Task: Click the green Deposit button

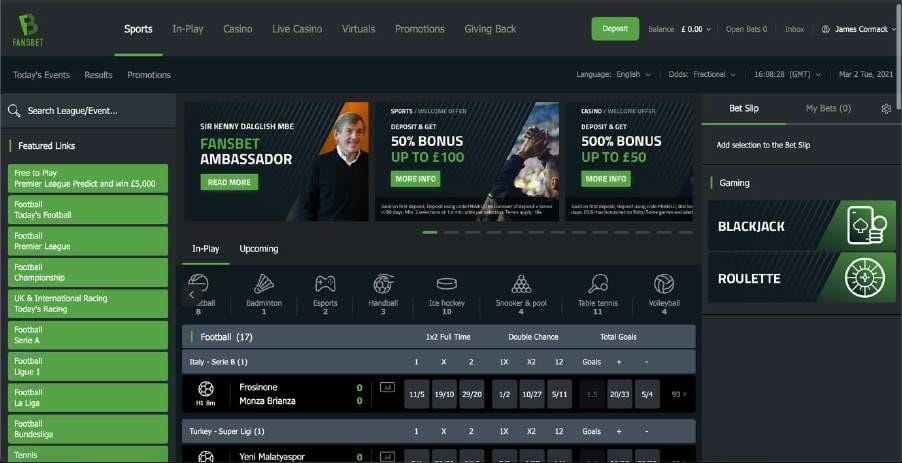Action: (615, 29)
